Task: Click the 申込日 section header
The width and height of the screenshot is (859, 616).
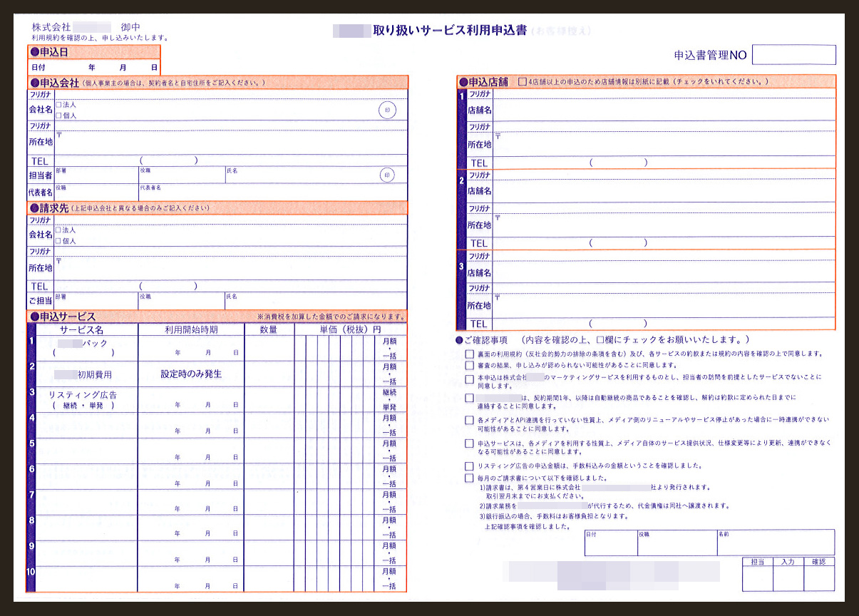Action: [x=93, y=52]
